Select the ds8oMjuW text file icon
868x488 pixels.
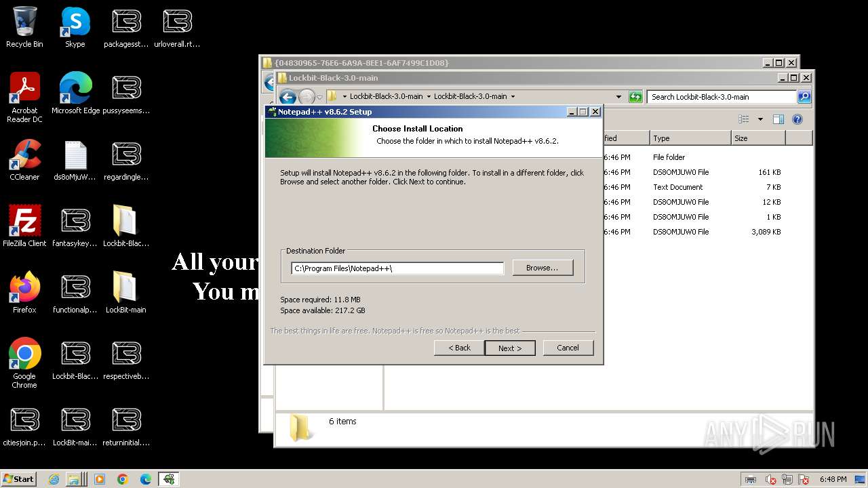(x=75, y=161)
